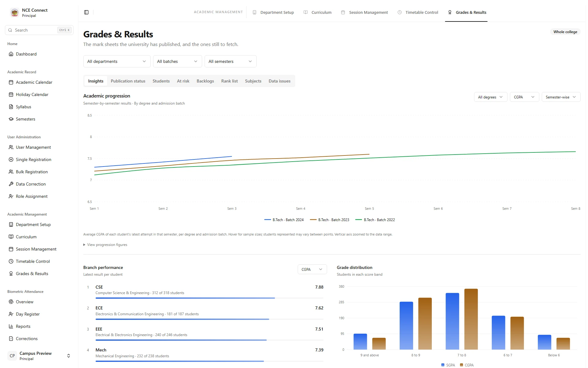588x368 pixels.
Task: Toggle B.Tech Batch 2024 legend series
Action: point(284,220)
